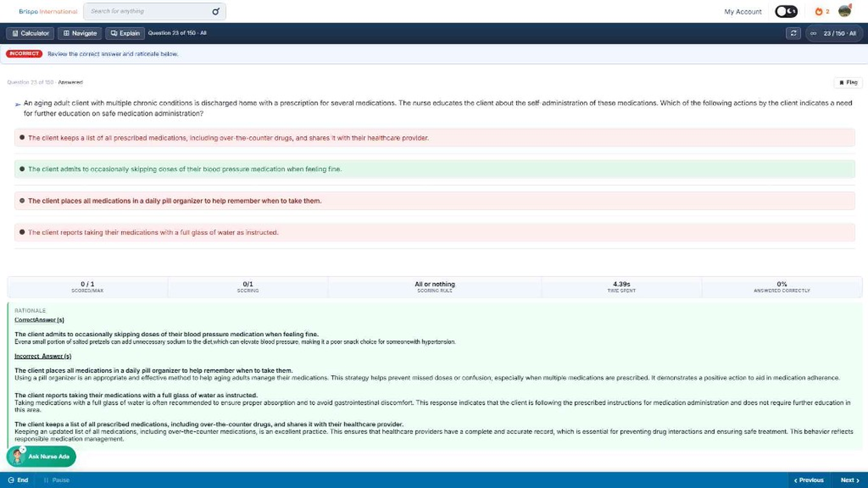This screenshot has height=488, width=868.
Task: Click the Pause button
Action: coord(57,480)
